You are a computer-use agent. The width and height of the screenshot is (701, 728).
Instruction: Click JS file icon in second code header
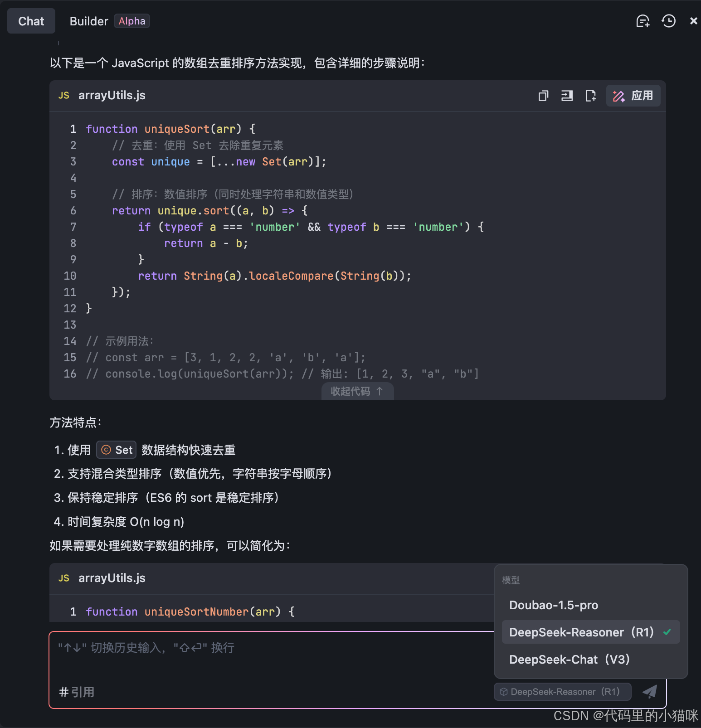(x=64, y=578)
